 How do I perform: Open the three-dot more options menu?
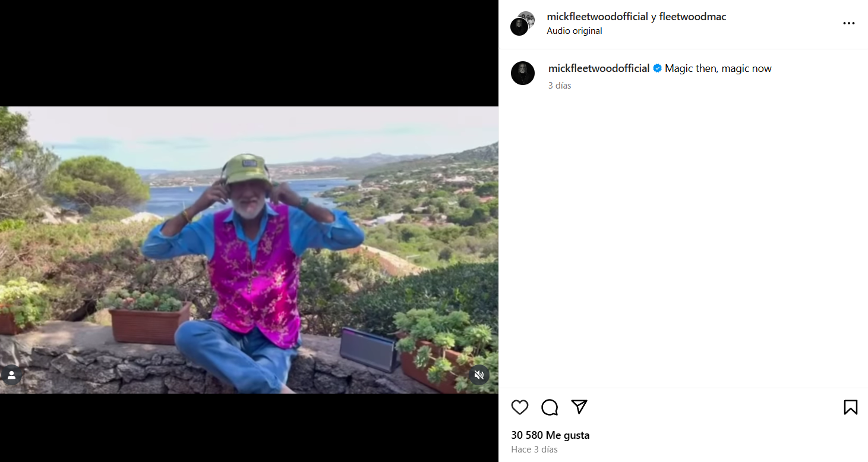coord(848,23)
